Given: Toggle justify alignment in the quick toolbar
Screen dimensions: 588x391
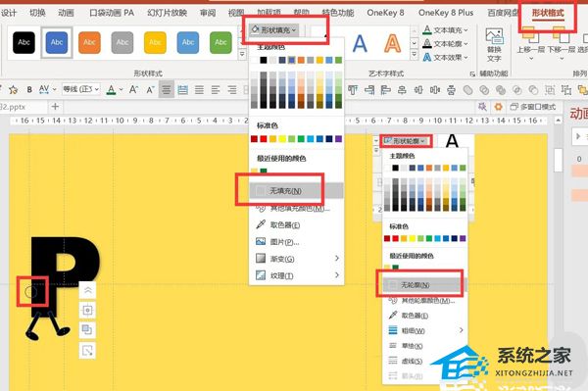Looking at the screenshot, I should (x=199, y=89).
